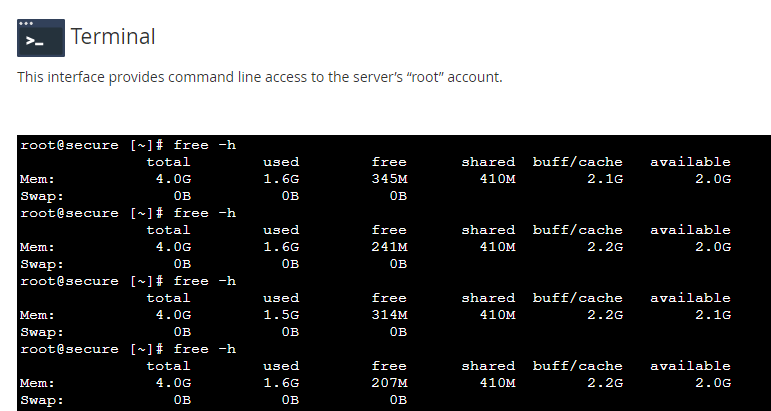Click the last "Swap:" row label

pyautogui.click(x=41, y=400)
